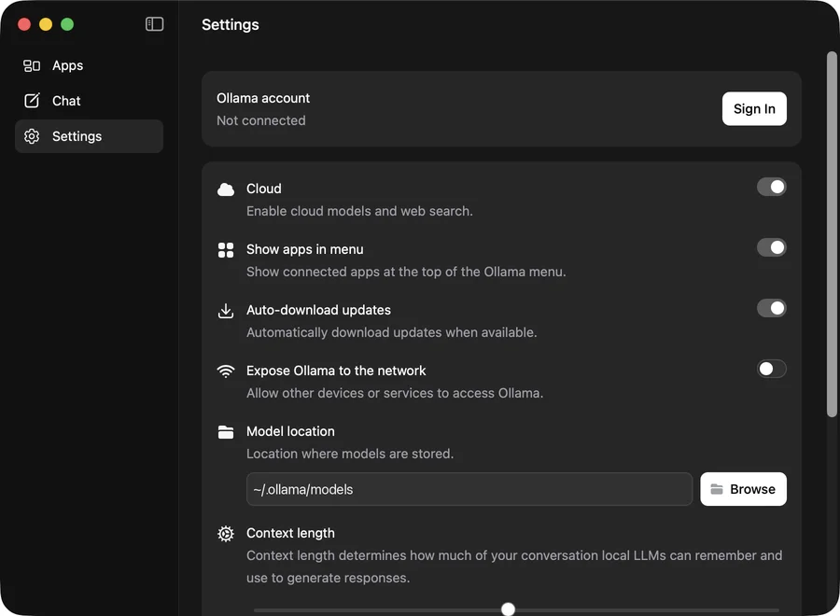Screen dimensions: 840x616
Task: Click the Chat compose icon in sidebar
Action: pyautogui.click(x=32, y=101)
